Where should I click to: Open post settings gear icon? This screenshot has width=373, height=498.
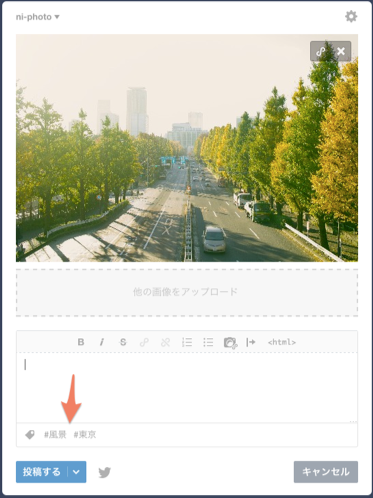coord(351,16)
